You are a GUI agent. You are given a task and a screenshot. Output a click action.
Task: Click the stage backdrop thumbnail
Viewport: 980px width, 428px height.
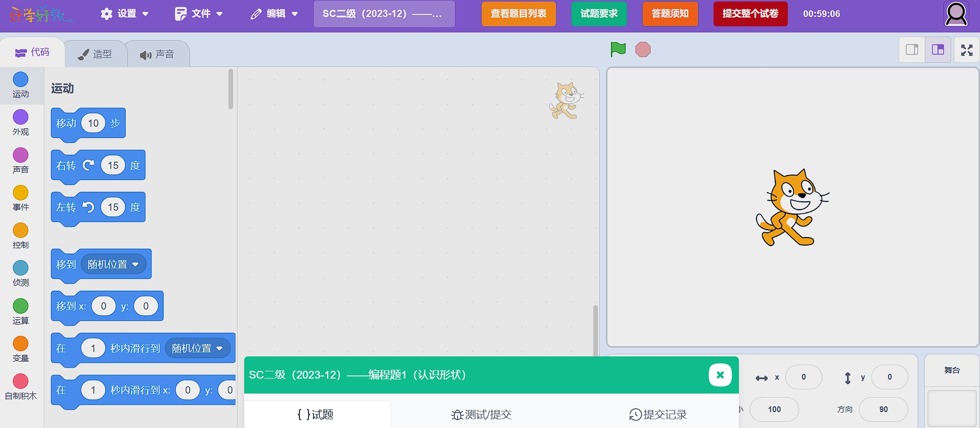point(952,408)
